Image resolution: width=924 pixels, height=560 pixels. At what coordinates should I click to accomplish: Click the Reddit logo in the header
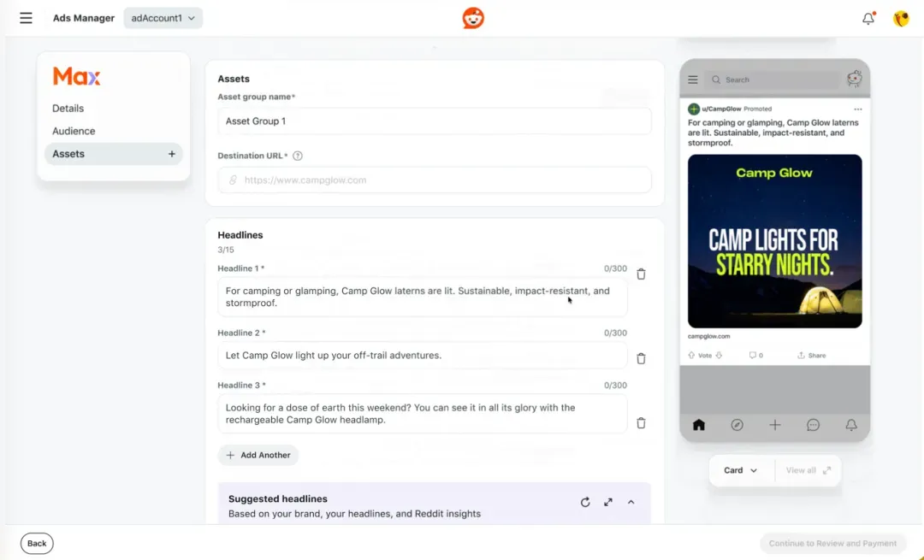(473, 18)
